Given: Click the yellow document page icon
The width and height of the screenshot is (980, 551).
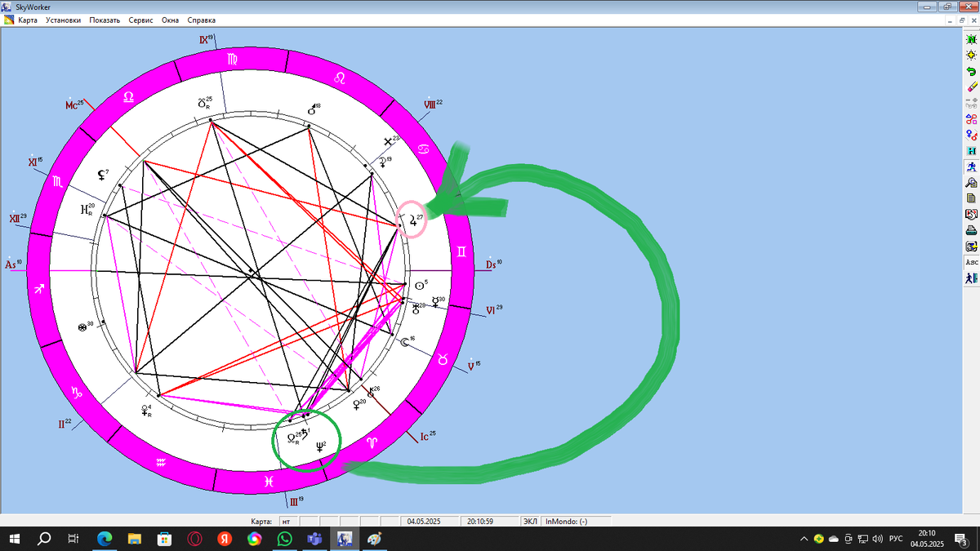Looking at the screenshot, I should point(972,198).
